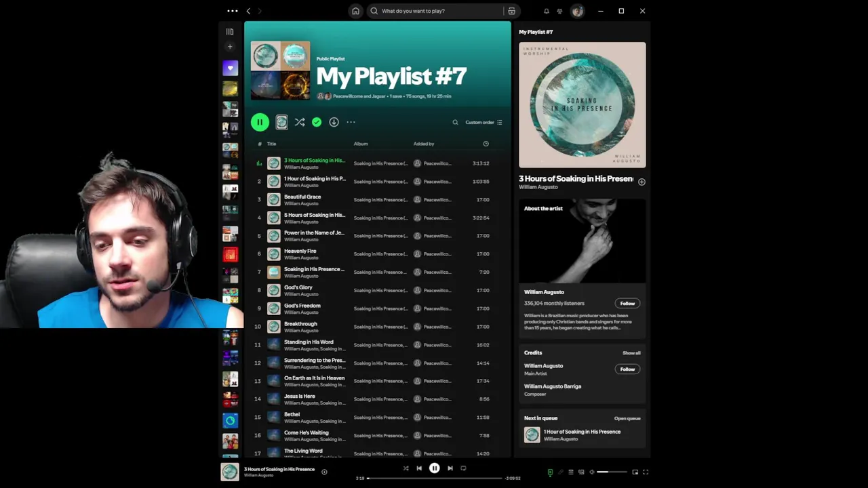The width and height of the screenshot is (868, 488).
Task: Go to the Home screen icon
Action: coord(355,11)
